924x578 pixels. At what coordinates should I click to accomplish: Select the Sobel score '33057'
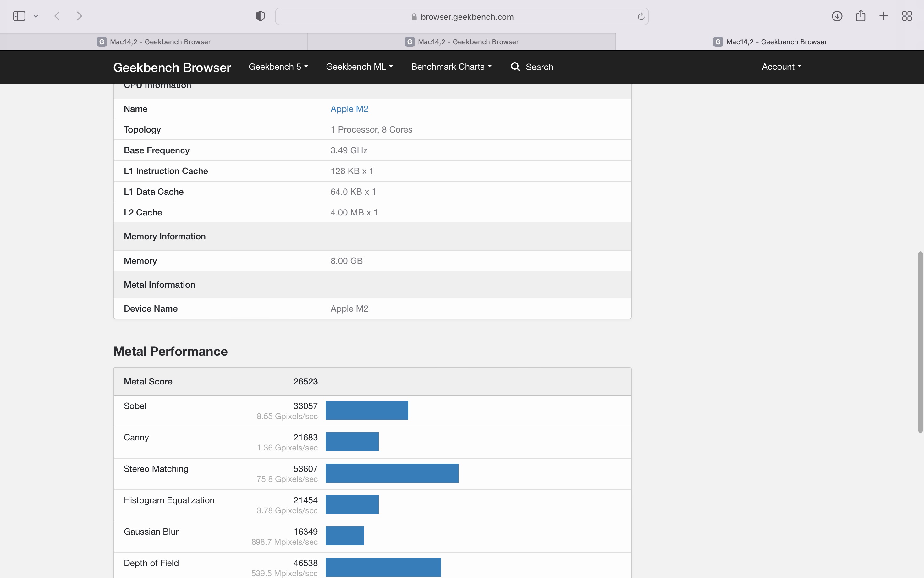(x=305, y=406)
